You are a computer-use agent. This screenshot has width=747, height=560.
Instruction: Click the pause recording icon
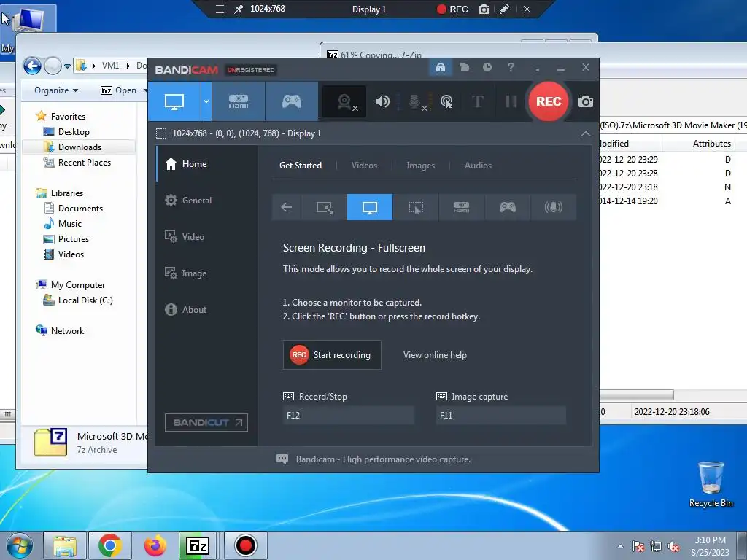coord(511,101)
